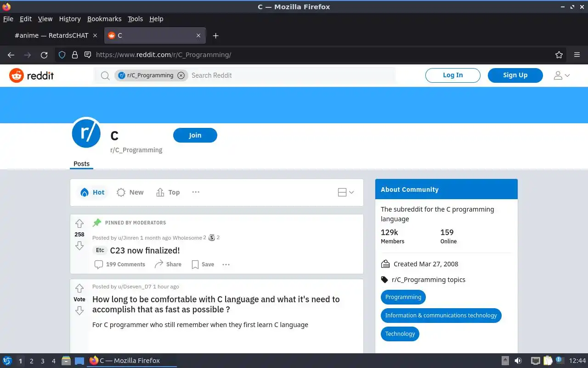The height and width of the screenshot is (368, 588).
Task: Click the search magnifier icon
Action: pyautogui.click(x=105, y=75)
